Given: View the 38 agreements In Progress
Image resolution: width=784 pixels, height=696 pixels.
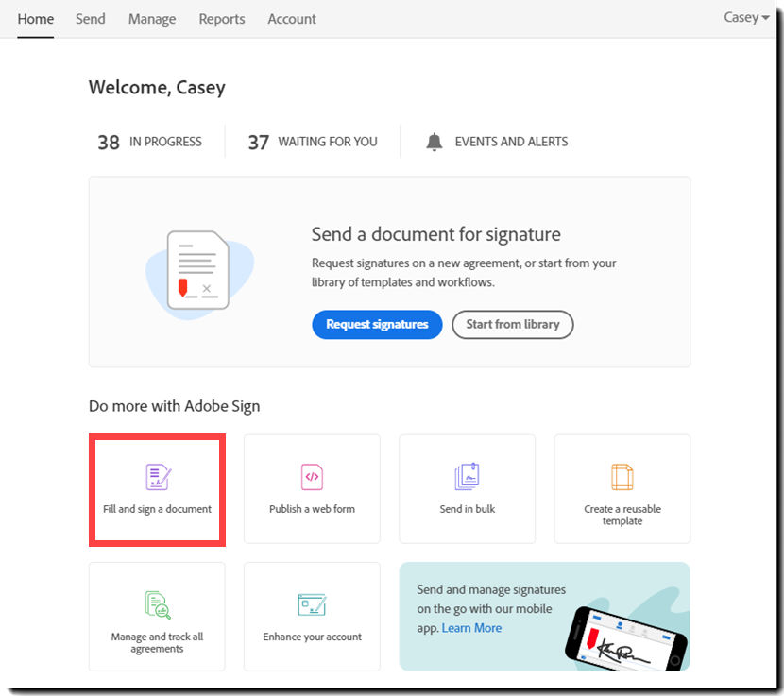Looking at the screenshot, I should tap(147, 141).
